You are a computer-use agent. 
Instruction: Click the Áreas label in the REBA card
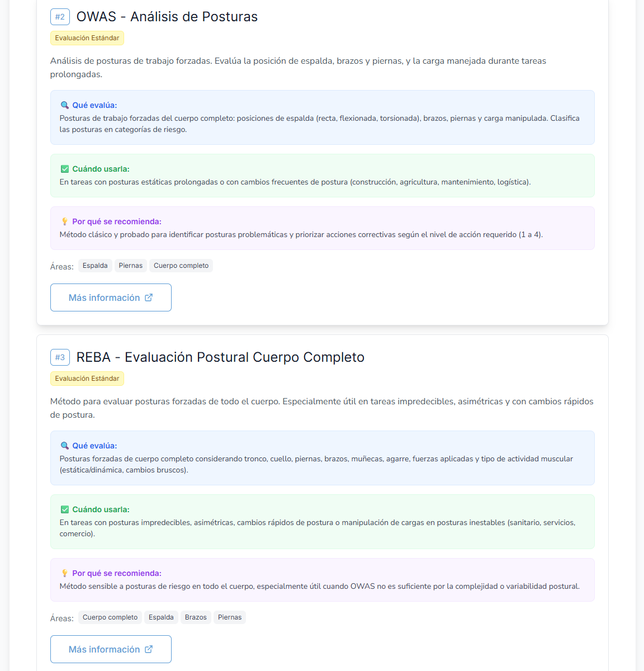(x=62, y=618)
